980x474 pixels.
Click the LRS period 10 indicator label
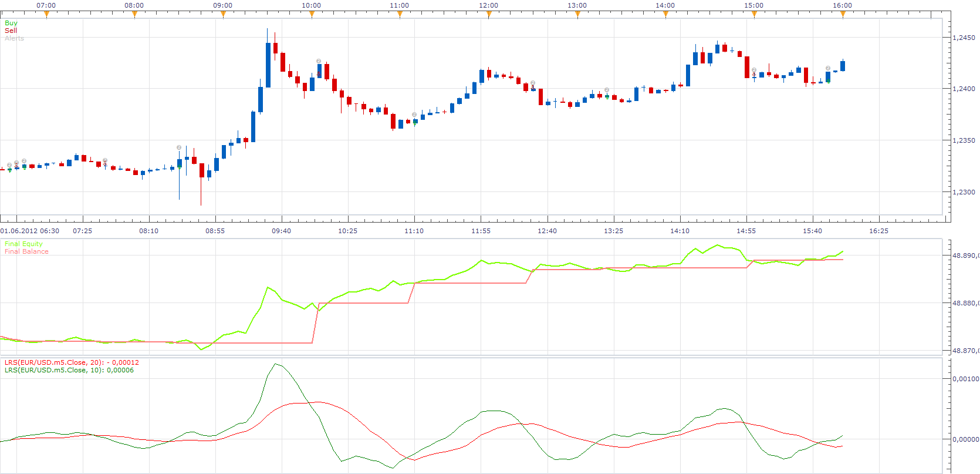pos(69,370)
